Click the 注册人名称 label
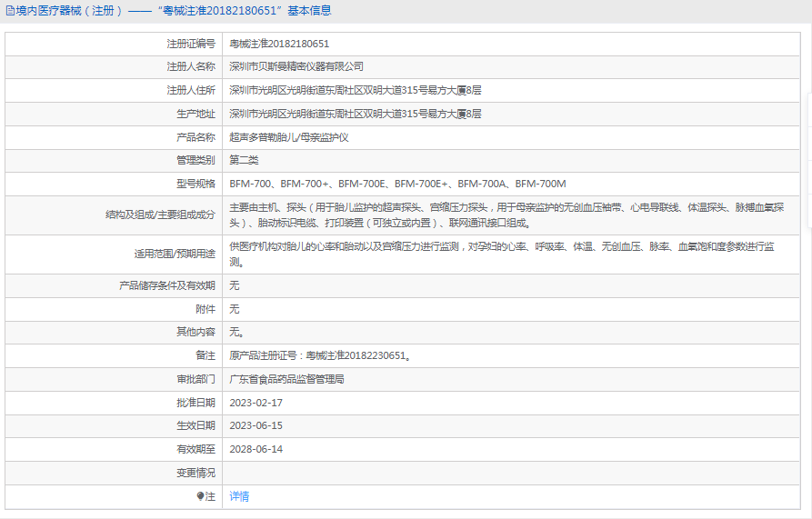Image resolution: width=812 pixels, height=519 pixels. click(191, 66)
